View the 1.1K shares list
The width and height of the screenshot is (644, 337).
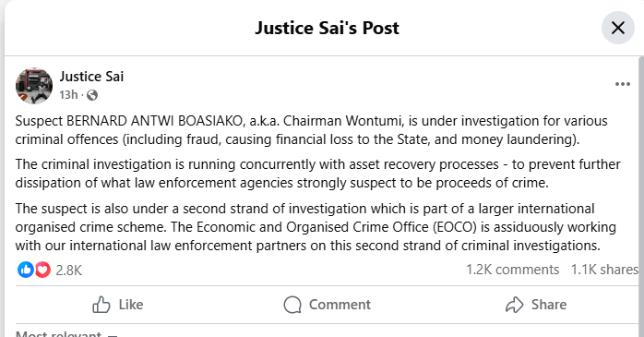pyautogui.click(x=604, y=270)
